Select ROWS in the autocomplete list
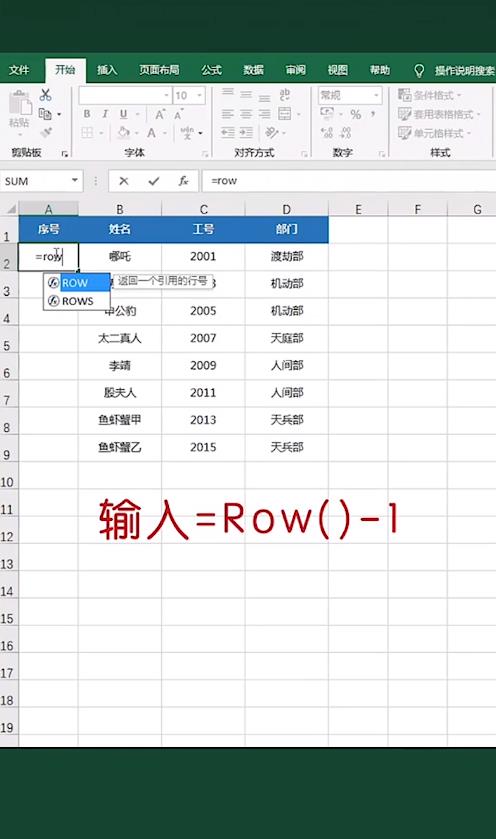496x839 pixels. pos(77,301)
